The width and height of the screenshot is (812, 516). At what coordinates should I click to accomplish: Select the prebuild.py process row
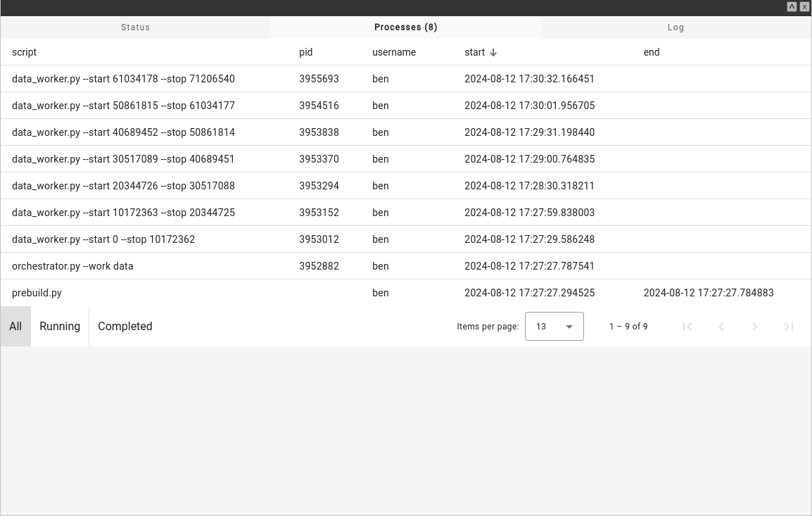(x=211, y=293)
